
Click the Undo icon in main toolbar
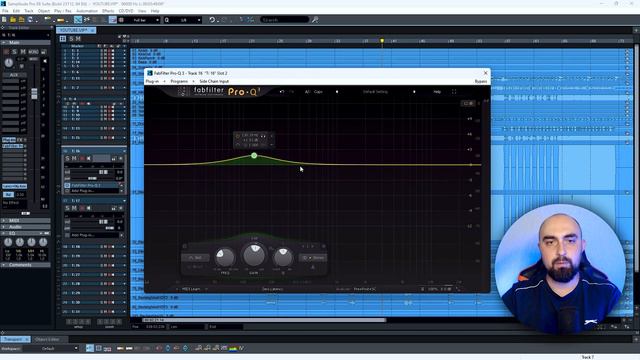(x=212, y=20)
